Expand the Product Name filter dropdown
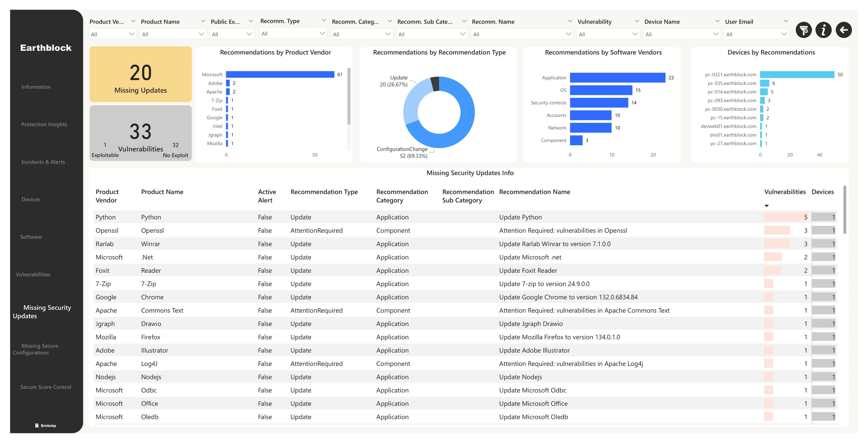Screen dimensions: 868x443 click(173, 34)
